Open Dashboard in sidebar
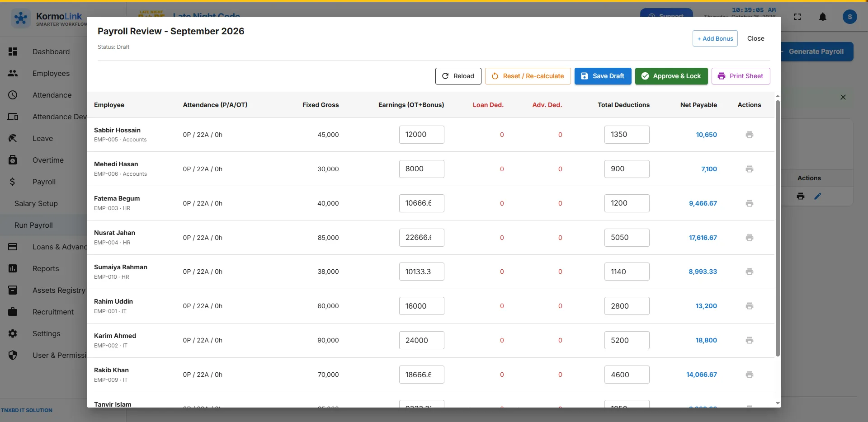Screen dimensions: 868x422 [51, 52]
